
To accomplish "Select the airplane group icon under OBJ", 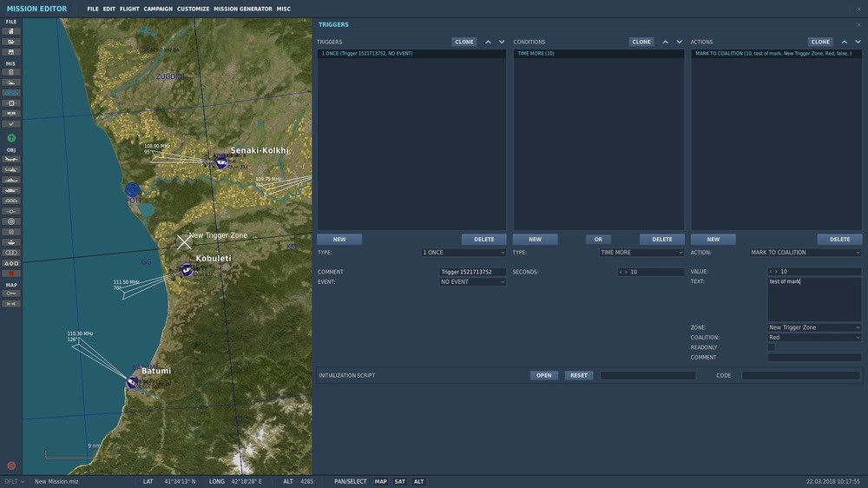I will [x=10, y=159].
